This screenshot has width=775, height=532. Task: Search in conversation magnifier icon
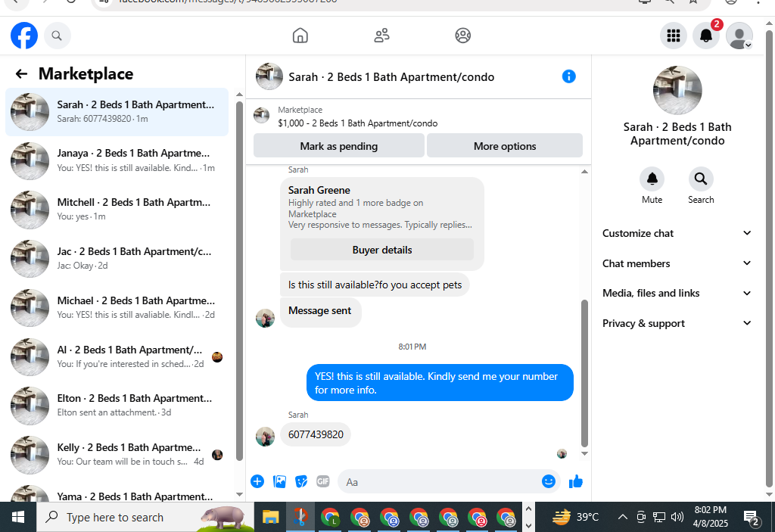(x=701, y=179)
